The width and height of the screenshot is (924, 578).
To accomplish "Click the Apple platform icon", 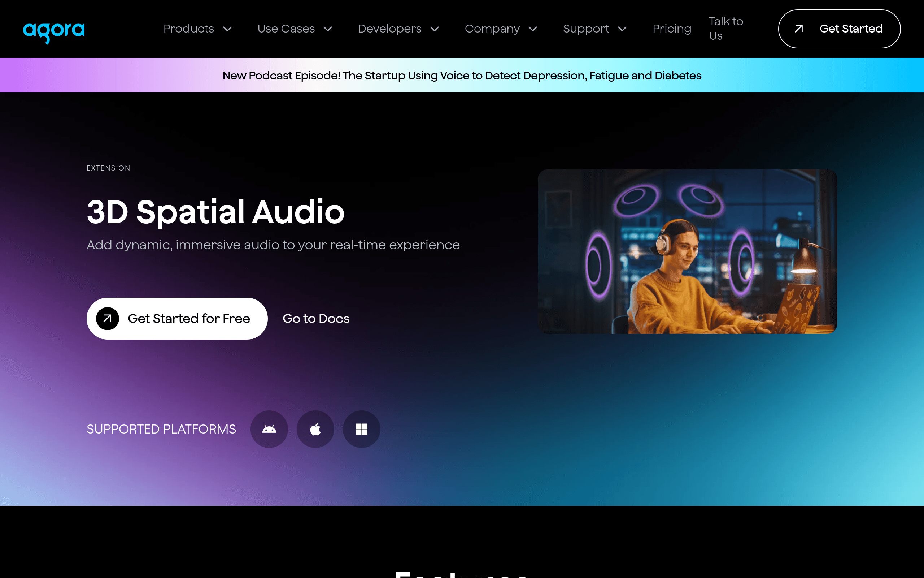I will (x=315, y=429).
